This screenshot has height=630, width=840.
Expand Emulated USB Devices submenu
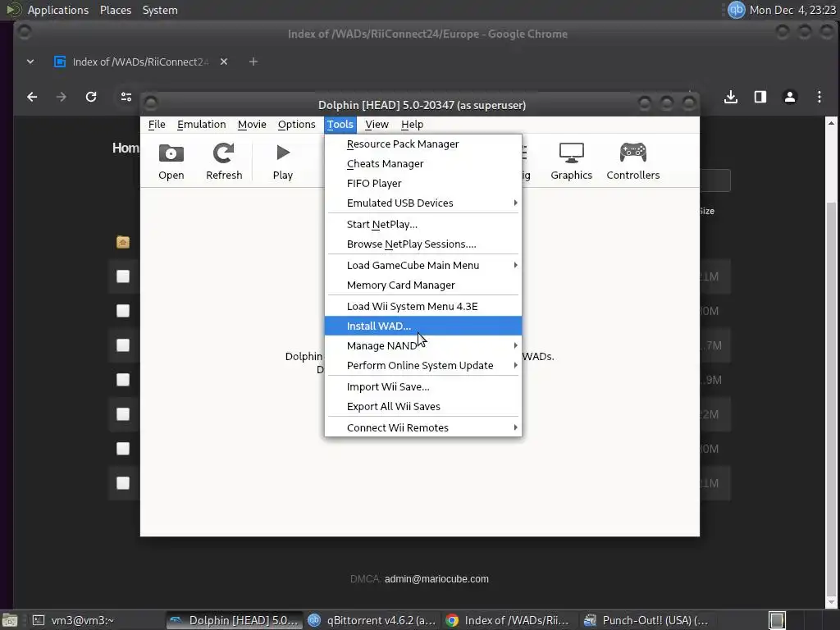pyautogui.click(x=423, y=203)
